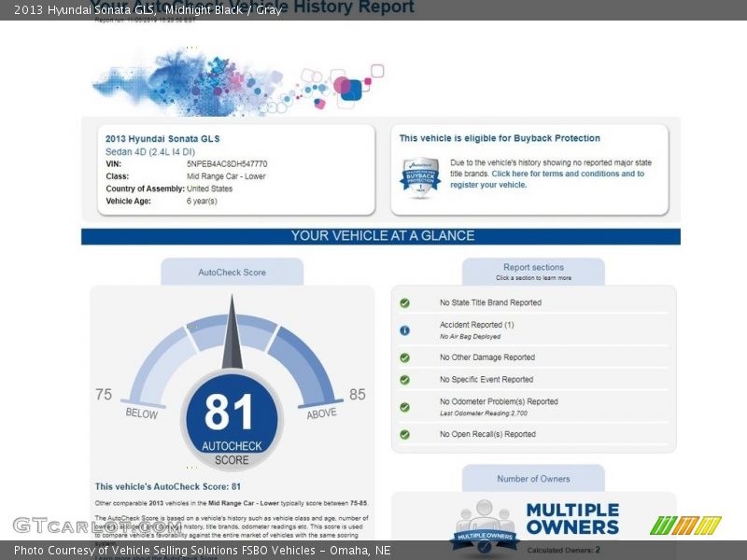The height and width of the screenshot is (560, 747).
Task: Click green check beside No Other Damage Reported
Action: [404, 357]
